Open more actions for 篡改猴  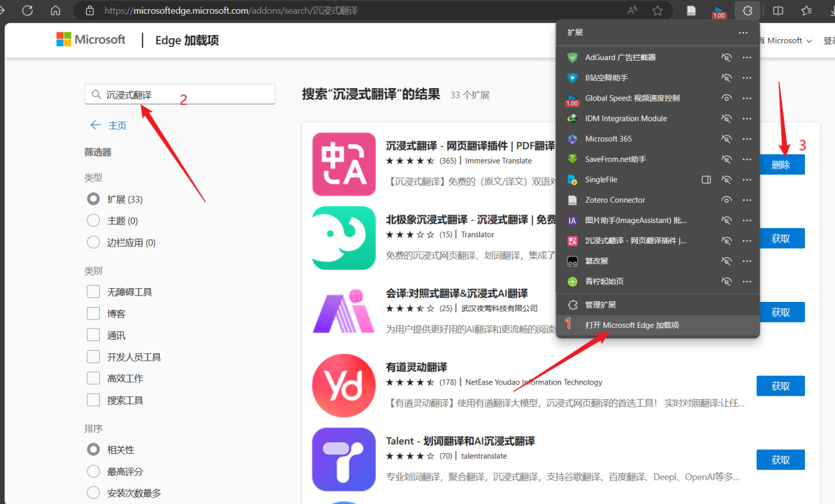pyautogui.click(x=747, y=261)
